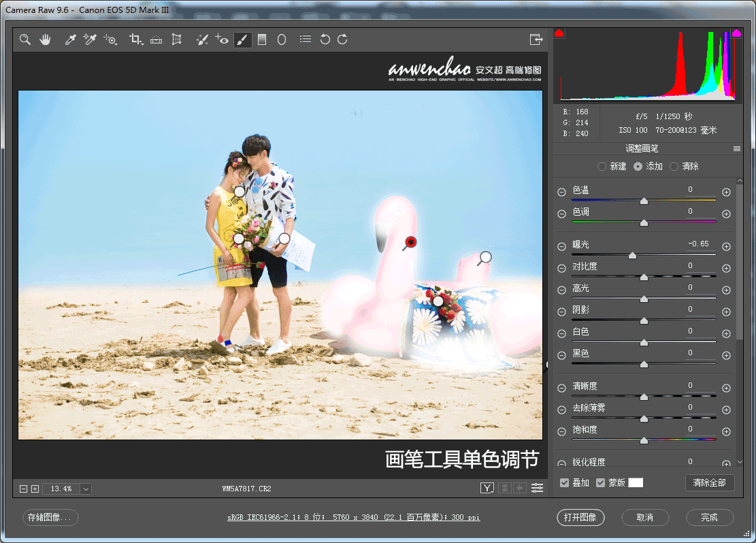Select the Transform tool
Screen dimensions: 756x543
[x=176, y=39]
